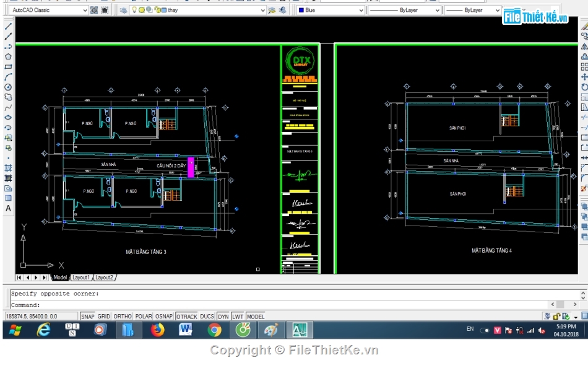Select the Gradient tool
The width and height of the screenshot is (588, 368).
(8, 178)
